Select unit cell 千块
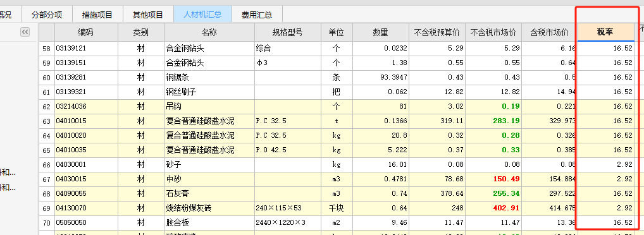This screenshot has width=644, height=235. click(x=337, y=208)
